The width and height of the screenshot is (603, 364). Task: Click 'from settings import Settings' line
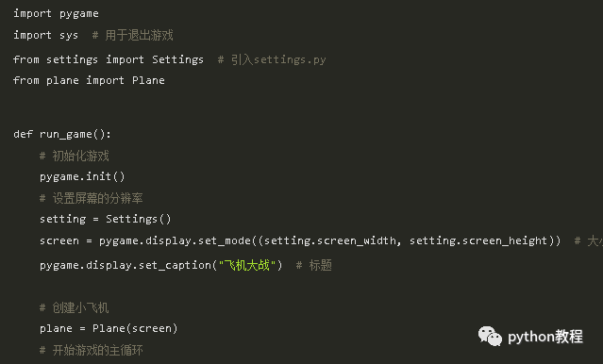click(x=109, y=59)
